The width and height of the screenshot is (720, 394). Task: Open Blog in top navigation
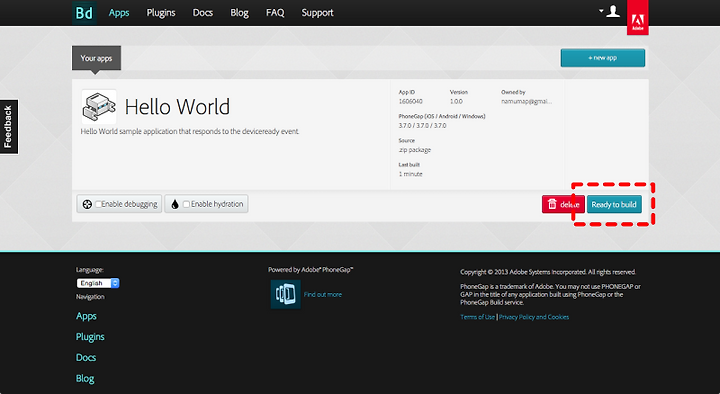click(239, 13)
